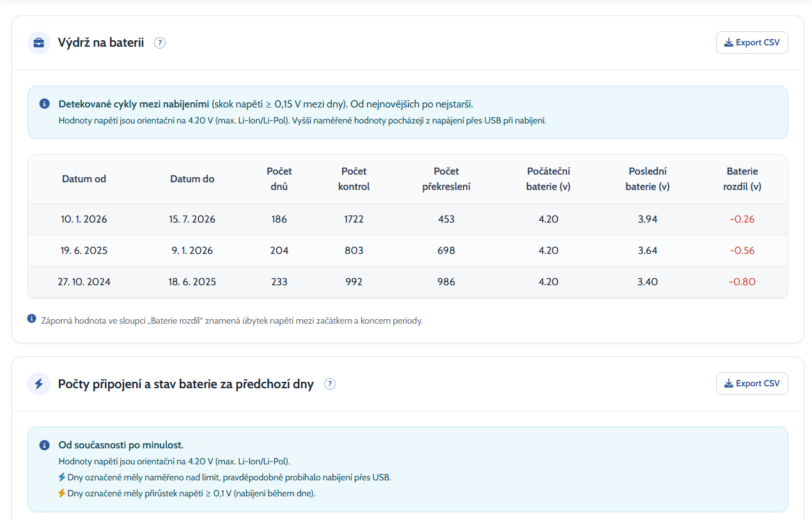Open the help tooltip for Výdrž na baterii
Image resolution: width=812 pixels, height=520 pixels.
tap(160, 43)
